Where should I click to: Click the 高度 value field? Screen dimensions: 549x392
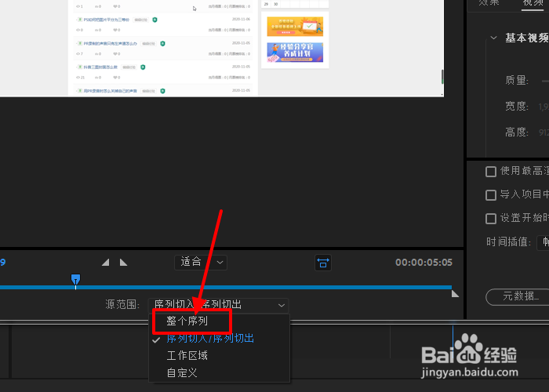(544, 132)
